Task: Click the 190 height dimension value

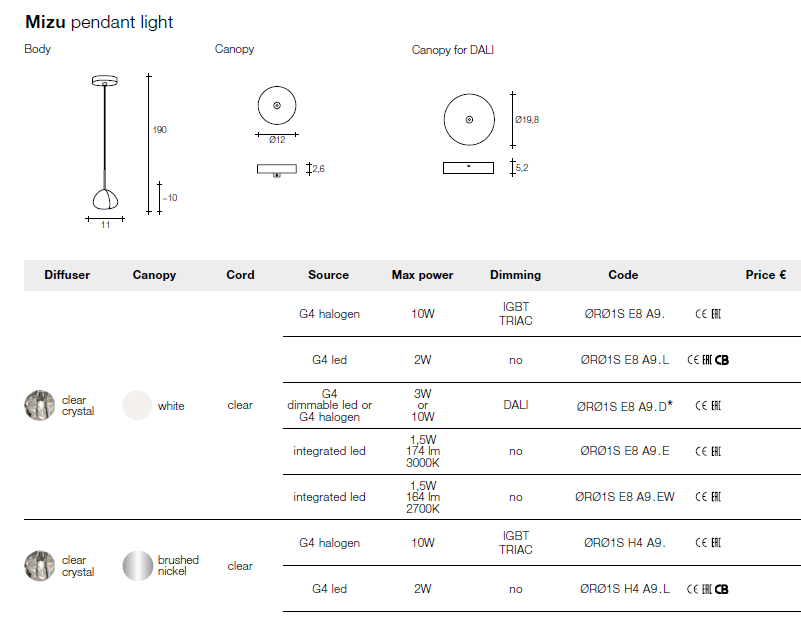Action: click(159, 130)
